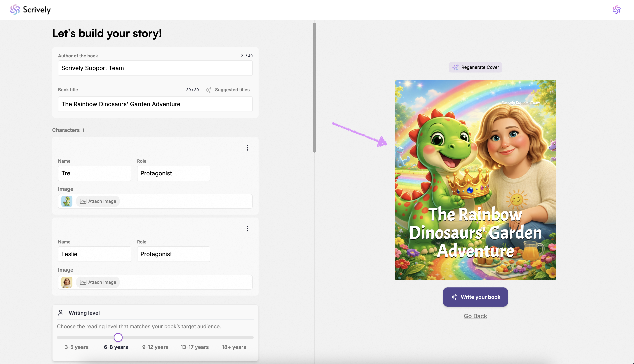Screen dimensions: 634x364
Task: Select the 9-12 years writing level
Action: click(155, 347)
